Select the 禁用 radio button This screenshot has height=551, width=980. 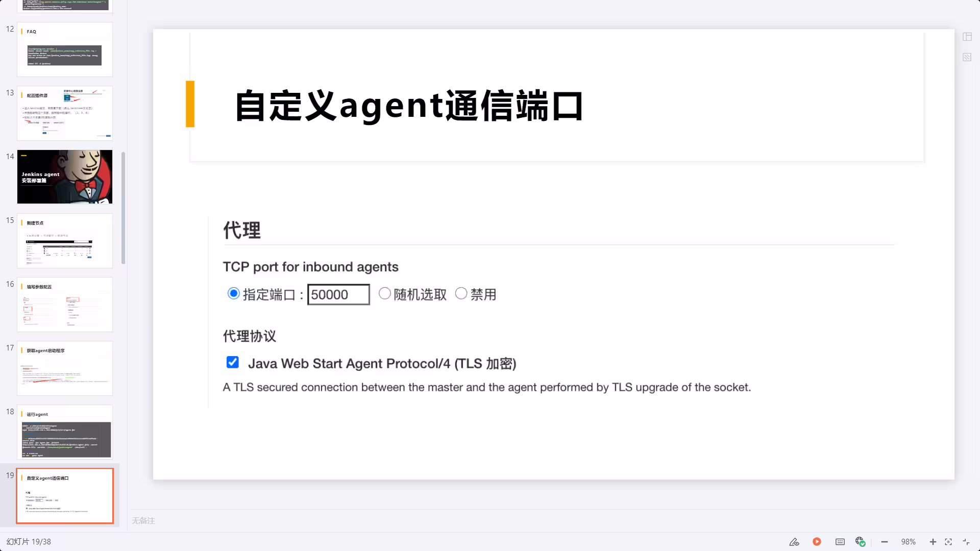pos(461,293)
